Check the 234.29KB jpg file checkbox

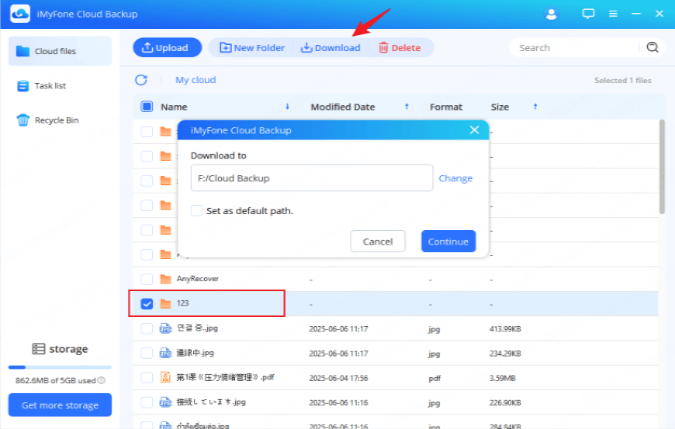147,353
